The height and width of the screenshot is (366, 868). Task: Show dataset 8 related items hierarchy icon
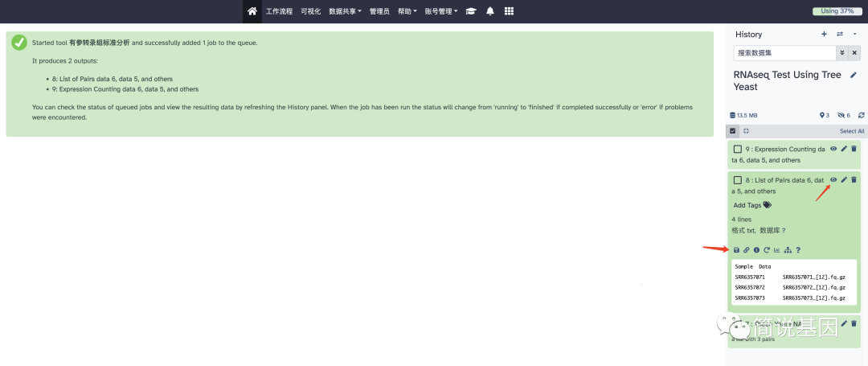coord(788,250)
